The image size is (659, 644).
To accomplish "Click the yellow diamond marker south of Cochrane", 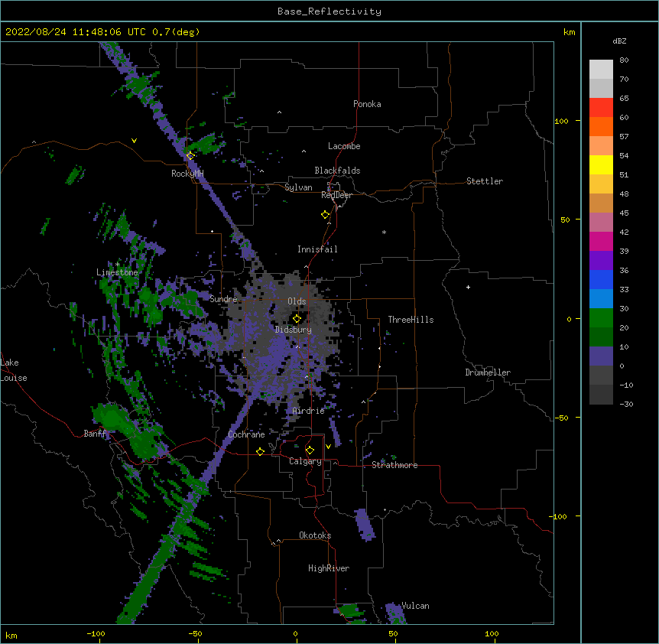I will [260, 451].
